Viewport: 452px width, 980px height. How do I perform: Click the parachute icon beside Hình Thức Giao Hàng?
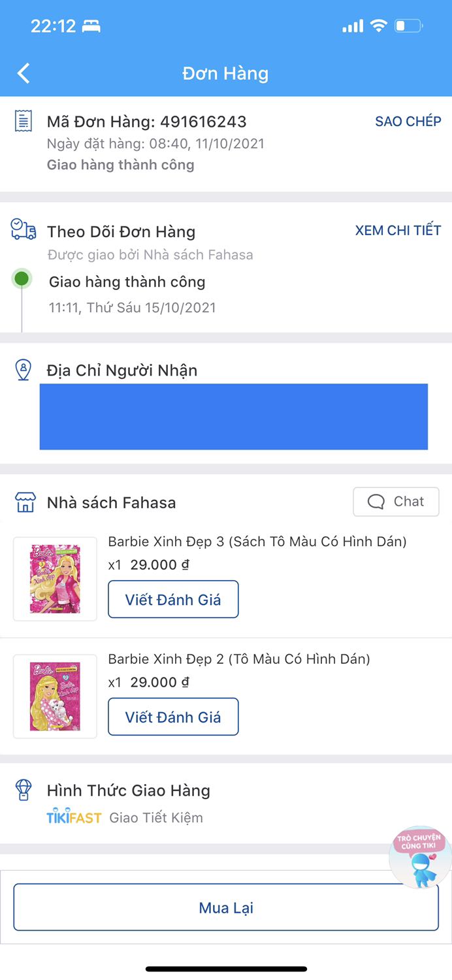24,791
